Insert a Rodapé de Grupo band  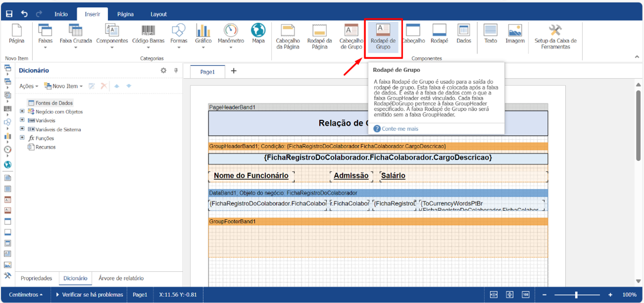coord(383,37)
